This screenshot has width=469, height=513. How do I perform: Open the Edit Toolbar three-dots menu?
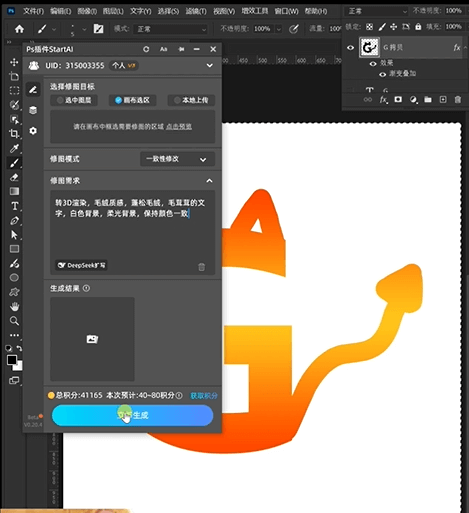pos(14,335)
